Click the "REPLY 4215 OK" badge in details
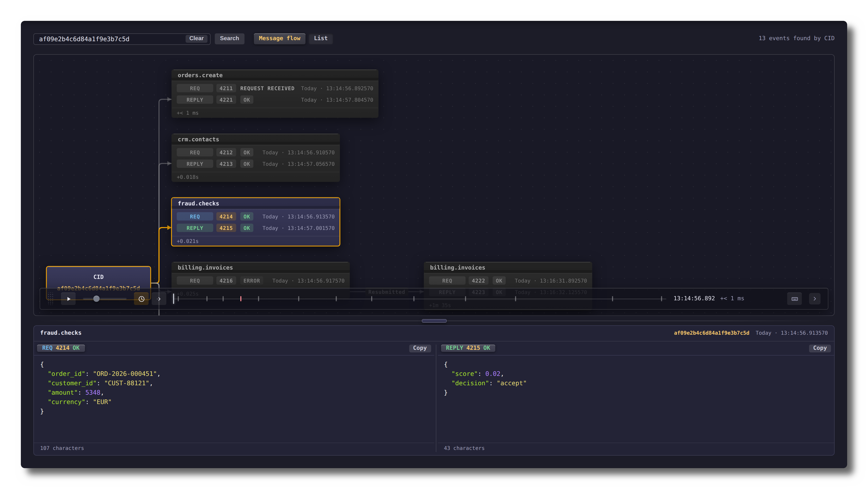 (468, 348)
